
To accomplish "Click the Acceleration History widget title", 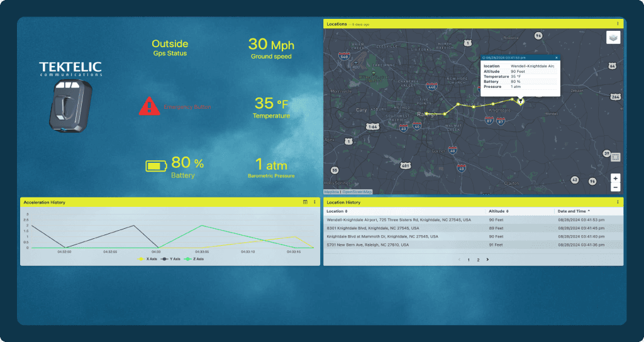I will point(45,202).
